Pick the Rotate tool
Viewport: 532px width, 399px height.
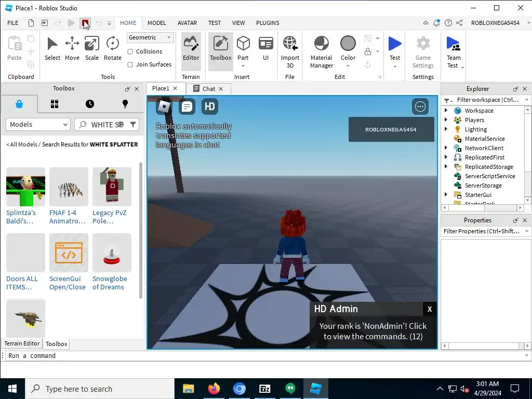(113, 48)
